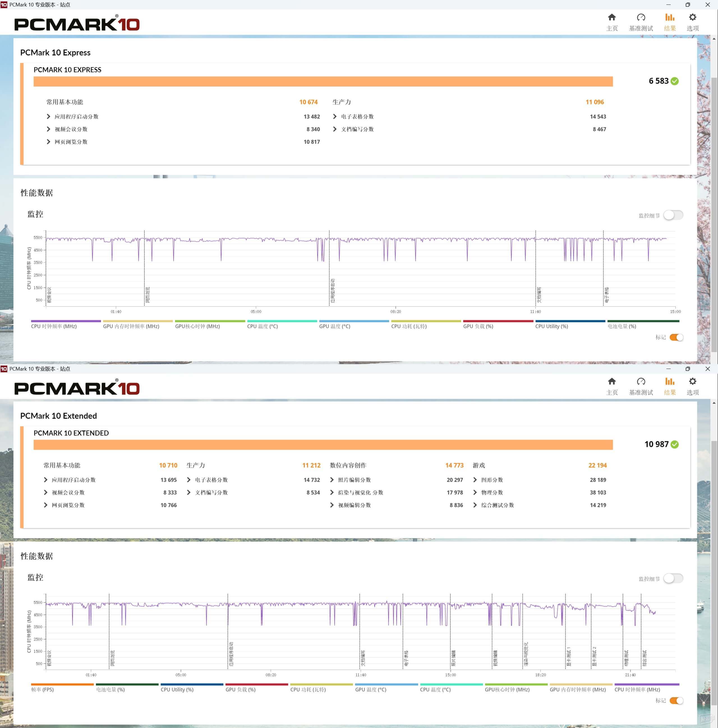718x728 pixels.
Task: Select the Results bar-chart icon in bottom window
Action: click(x=669, y=381)
